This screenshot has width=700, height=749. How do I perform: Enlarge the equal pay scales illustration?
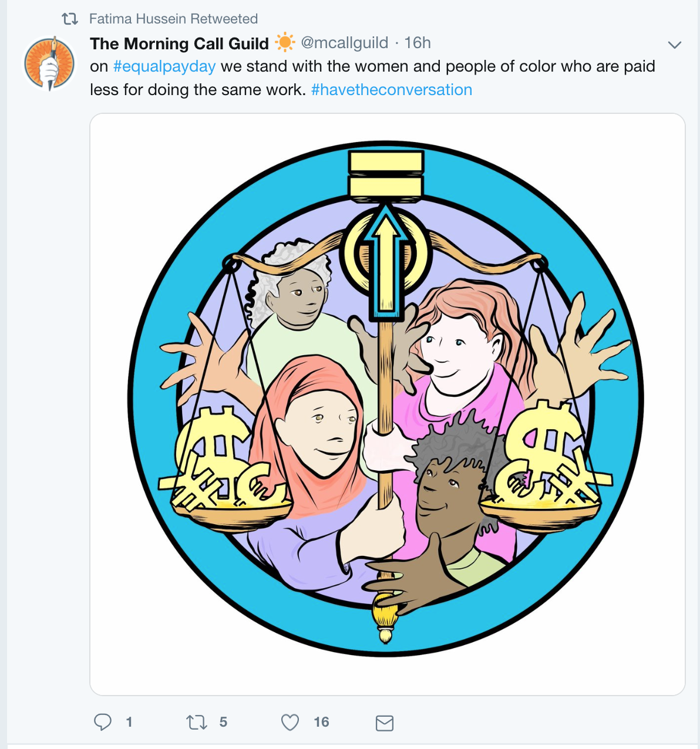coord(387,404)
